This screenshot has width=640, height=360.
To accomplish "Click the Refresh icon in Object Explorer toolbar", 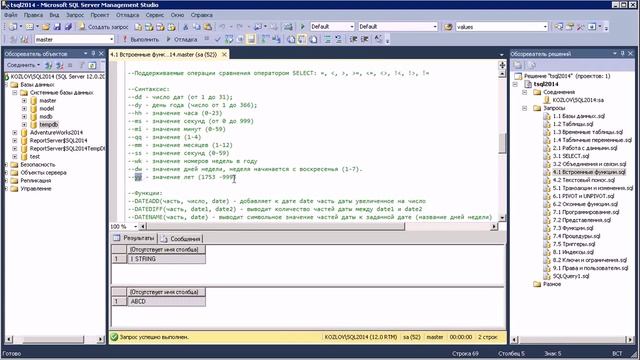I will 92,65.
